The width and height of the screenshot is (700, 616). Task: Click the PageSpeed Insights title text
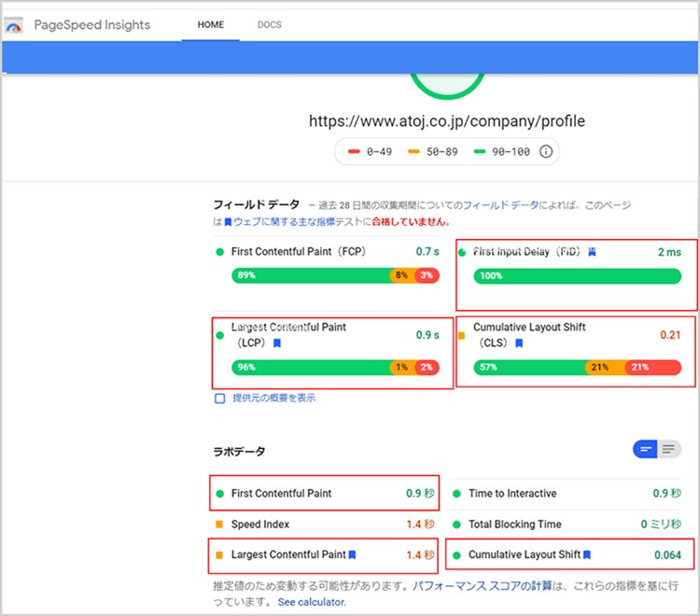tap(92, 25)
